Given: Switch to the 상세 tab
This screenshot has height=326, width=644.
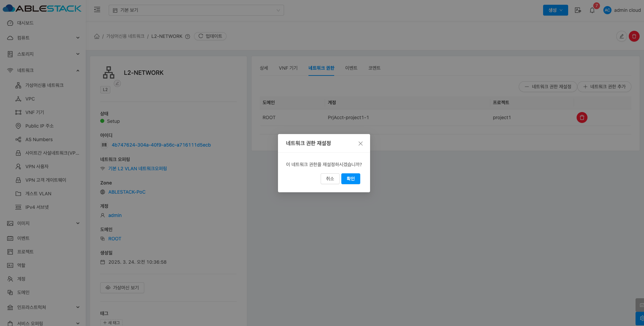Looking at the screenshot, I should [x=264, y=68].
